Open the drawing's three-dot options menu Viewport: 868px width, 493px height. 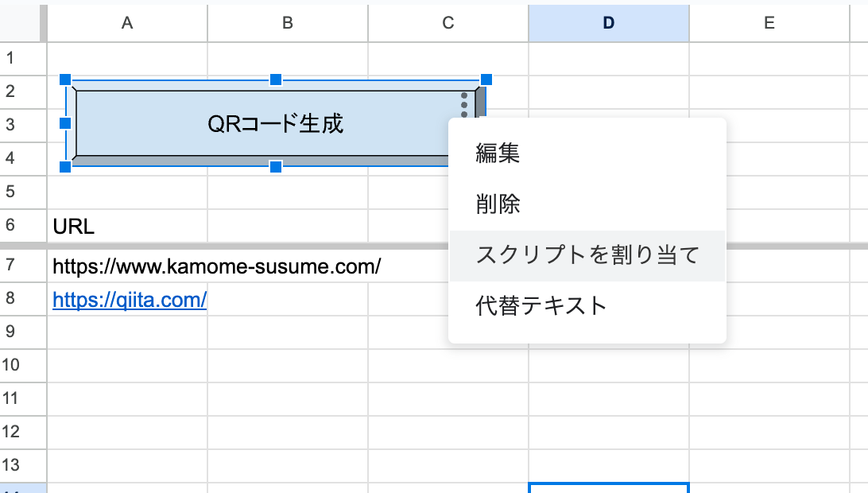[x=463, y=102]
